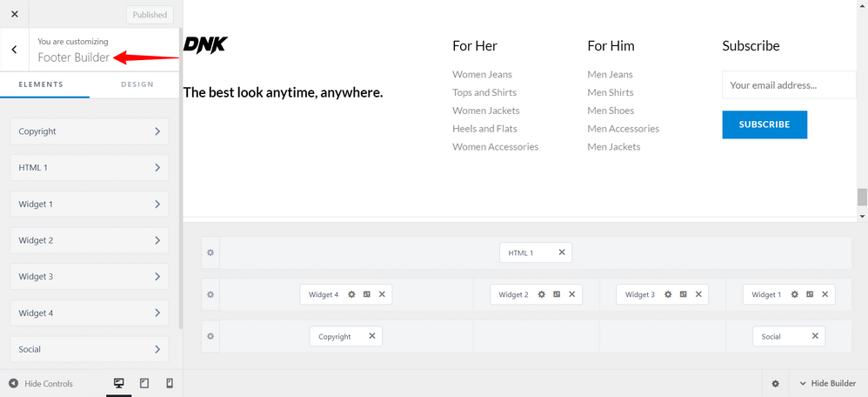Select the Elements tab
Image resolution: width=868 pixels, height=397 pixels.
tap(41, 84)
